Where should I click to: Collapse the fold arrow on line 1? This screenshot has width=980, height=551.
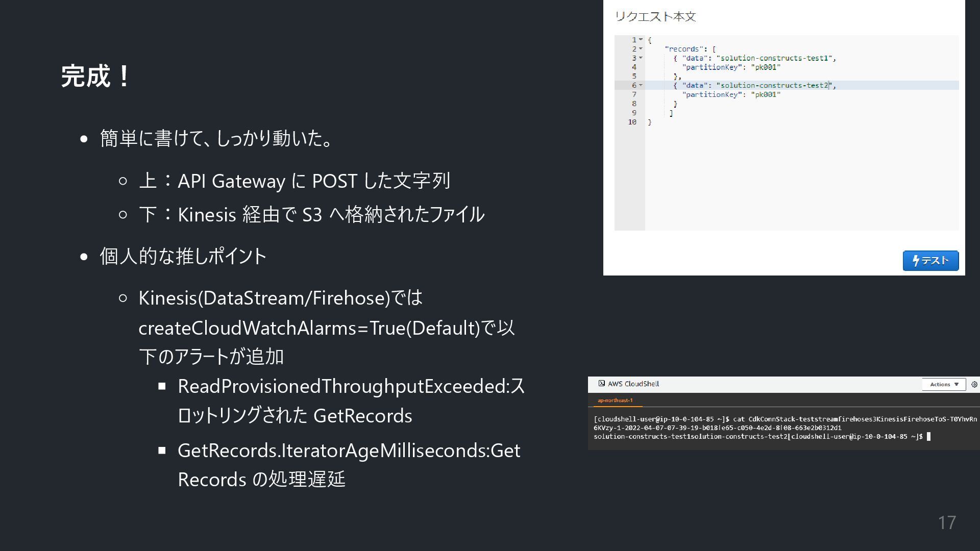pos(641,40)
